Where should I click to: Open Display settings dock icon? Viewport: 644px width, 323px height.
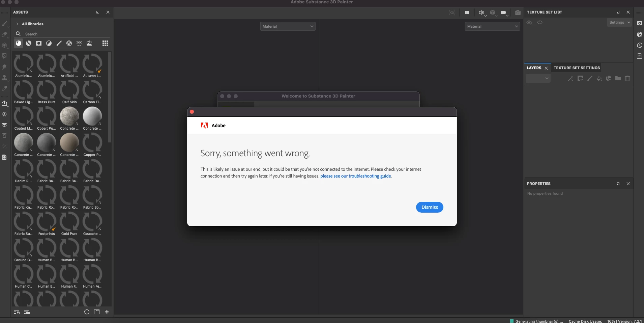click(640, 24)
